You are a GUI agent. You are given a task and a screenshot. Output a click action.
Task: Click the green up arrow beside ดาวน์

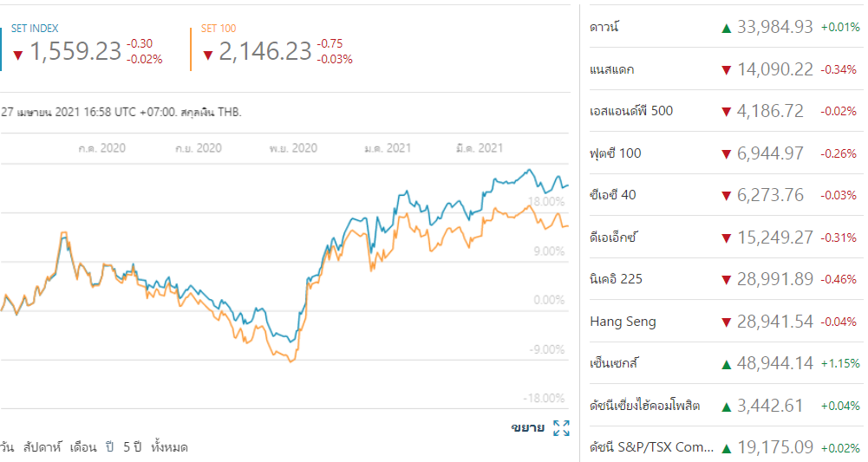[x=726, y=28]
